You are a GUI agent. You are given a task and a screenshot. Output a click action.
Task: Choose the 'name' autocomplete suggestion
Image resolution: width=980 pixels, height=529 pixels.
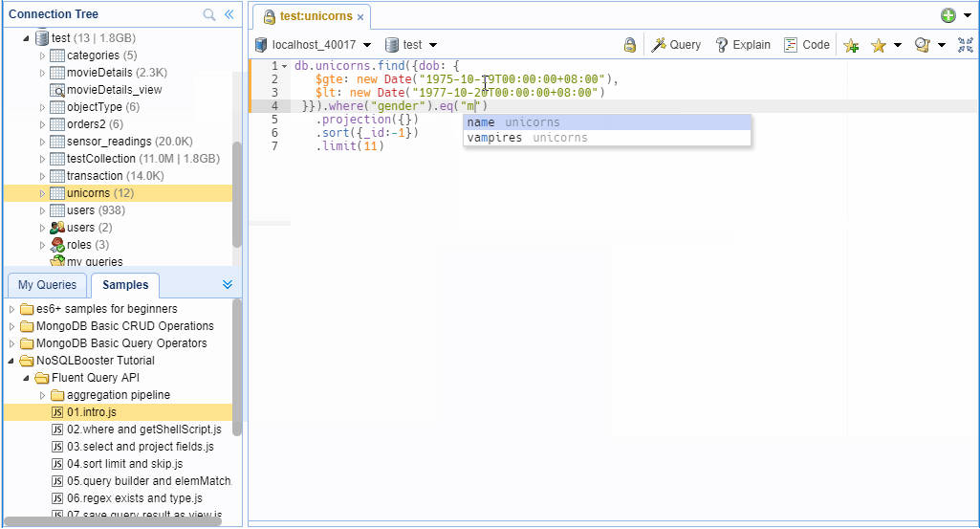coord(607,122)
